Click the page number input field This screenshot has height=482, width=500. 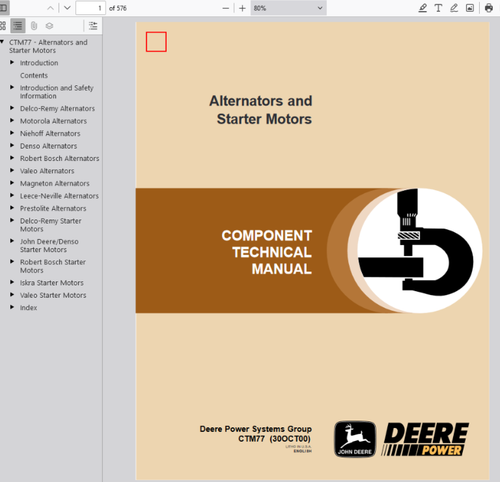pos(90,8)
